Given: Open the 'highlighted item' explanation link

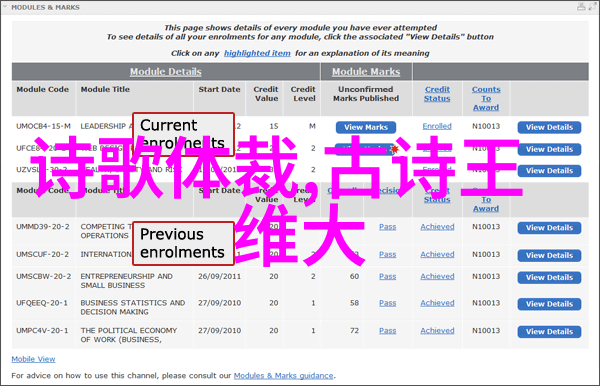Looking at the screenshot, I should (x=257, y=53).
